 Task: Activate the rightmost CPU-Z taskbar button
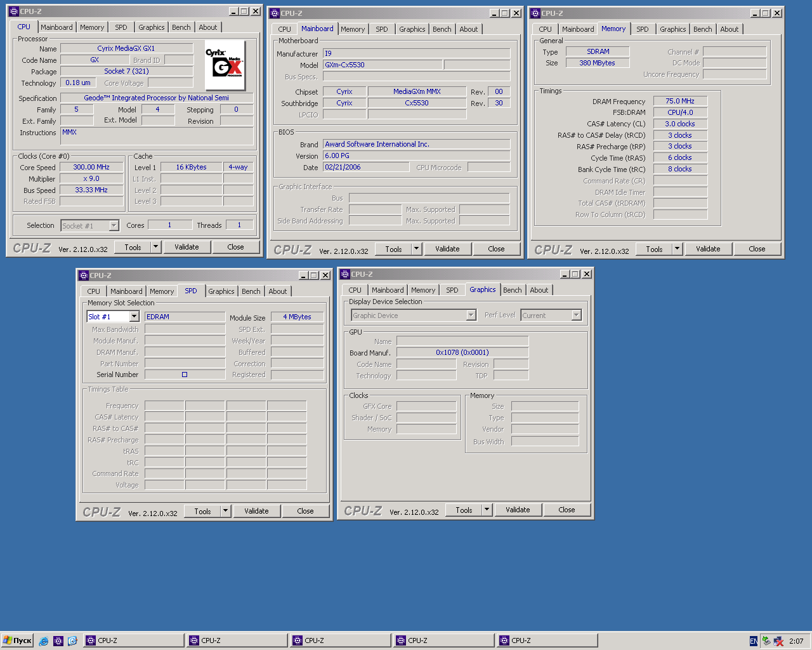(x=547, y=641)
